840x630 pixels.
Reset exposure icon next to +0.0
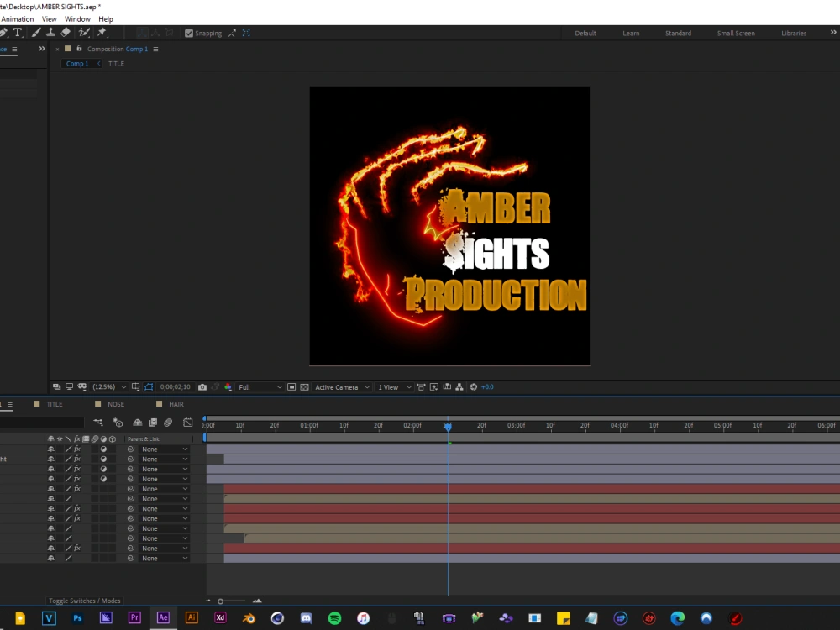474,386
